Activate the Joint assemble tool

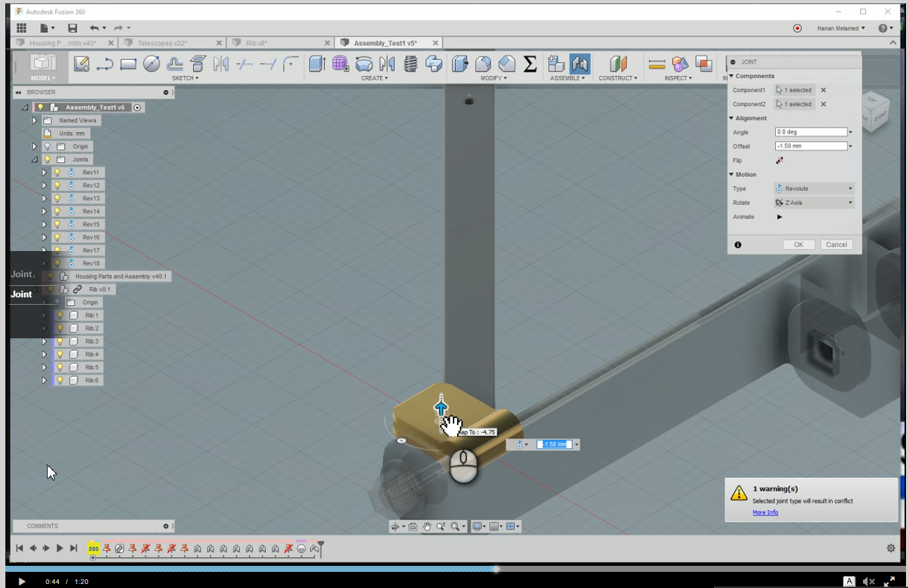click(580, 64)
